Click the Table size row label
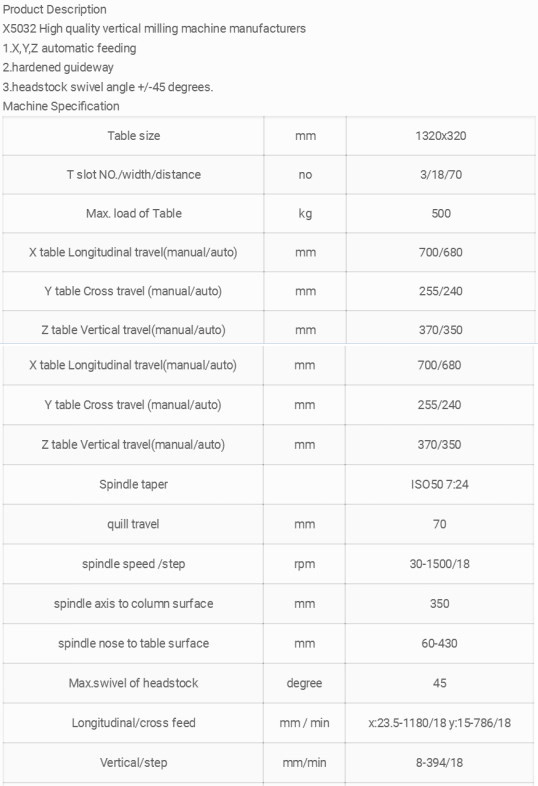This screenshot has width=538, height=786. [x=134, y=136]
